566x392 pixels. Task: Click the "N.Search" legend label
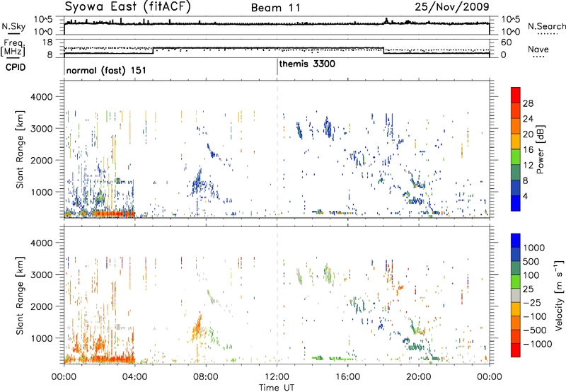point(546,26)
